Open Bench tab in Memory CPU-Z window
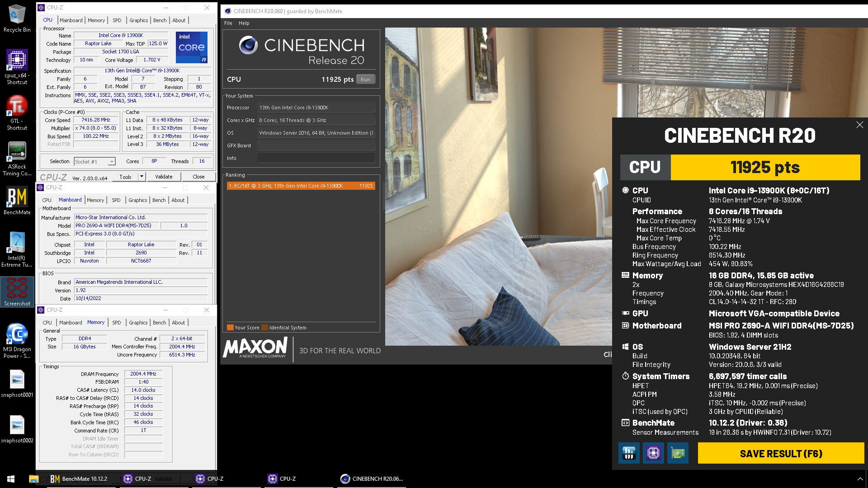 [x=160, y=323]
